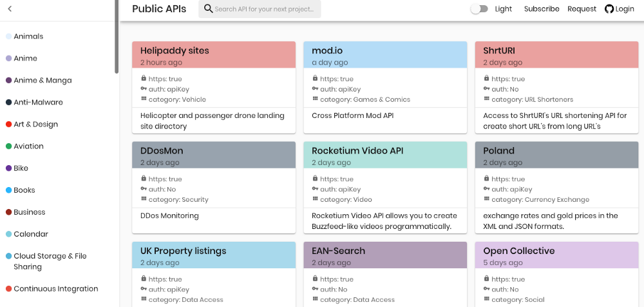Click the sidebar vertical scrollbar

117,37
